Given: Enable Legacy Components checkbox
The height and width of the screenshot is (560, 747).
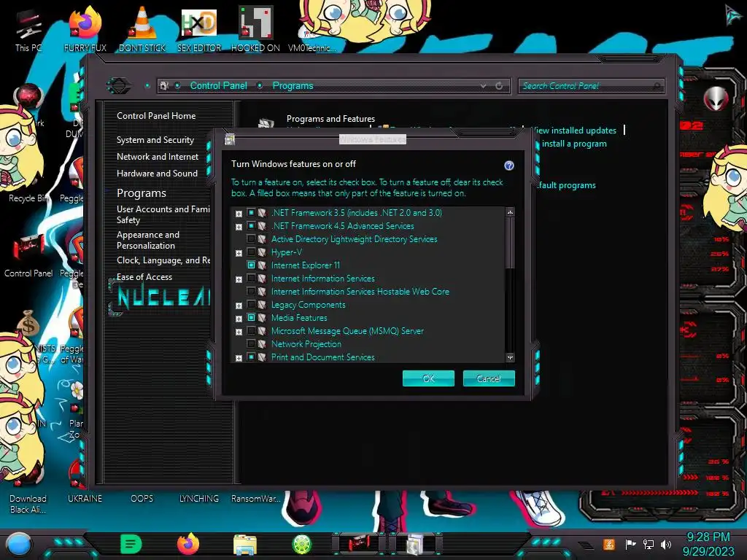Looking at the screenshot, I should click(251, 304).
